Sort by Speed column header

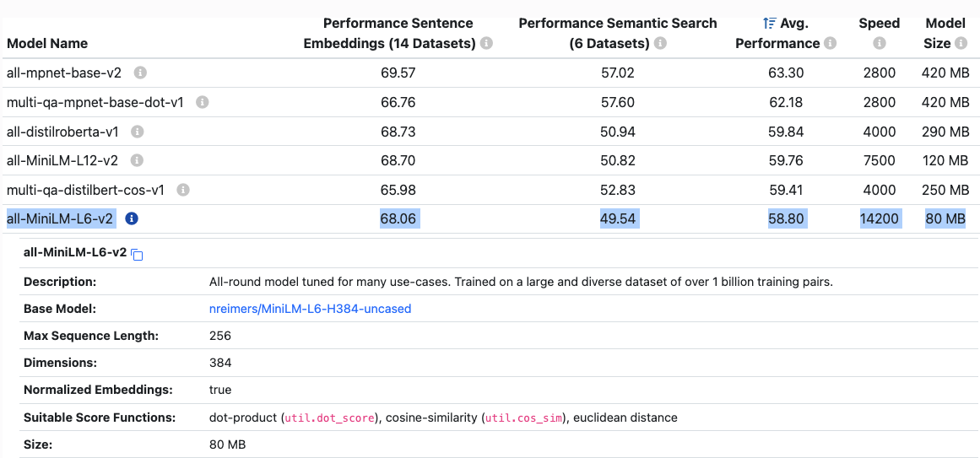(880, 24)
